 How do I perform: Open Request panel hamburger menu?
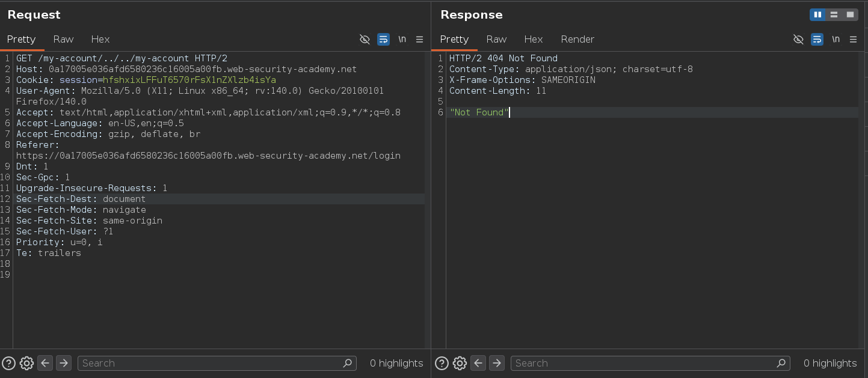(x=420, y=39)
